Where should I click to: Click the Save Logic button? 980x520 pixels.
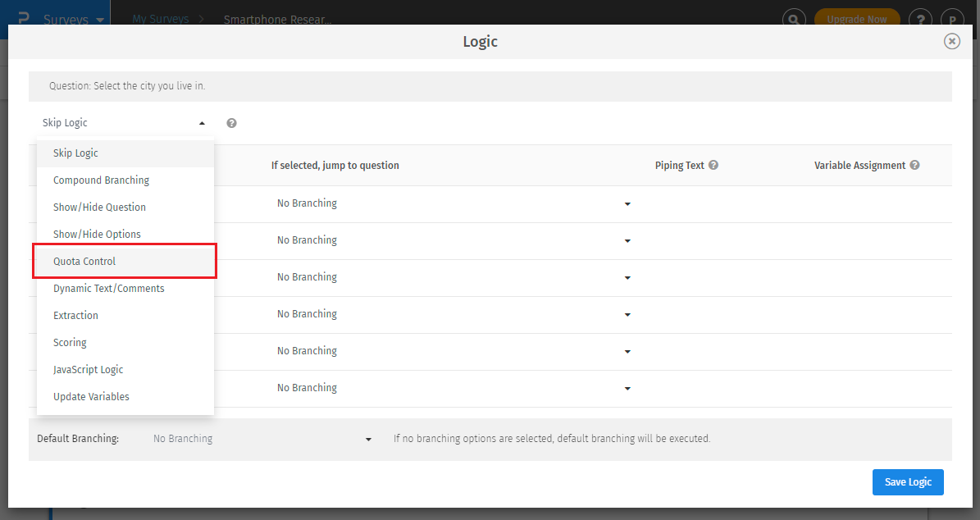(x=908, y=482)
